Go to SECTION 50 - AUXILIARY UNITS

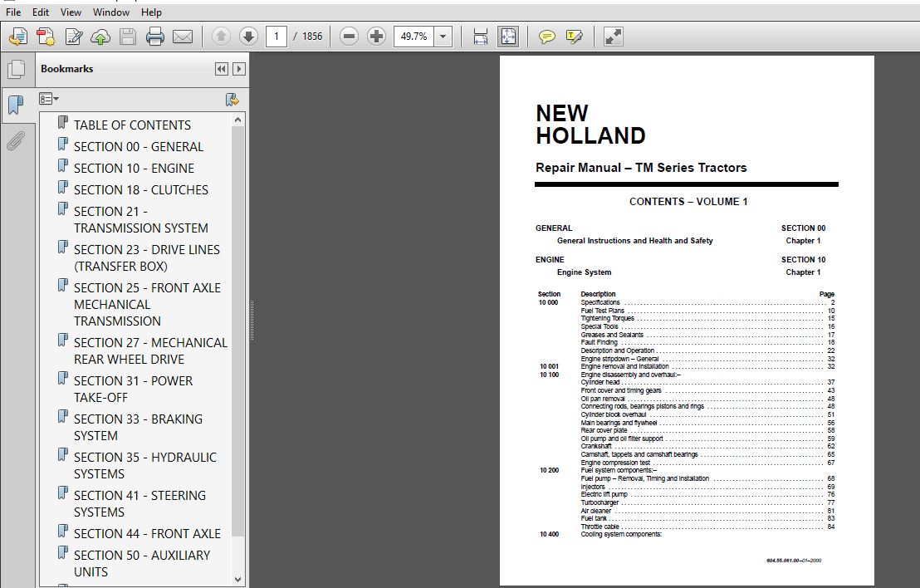coord(142,563)
